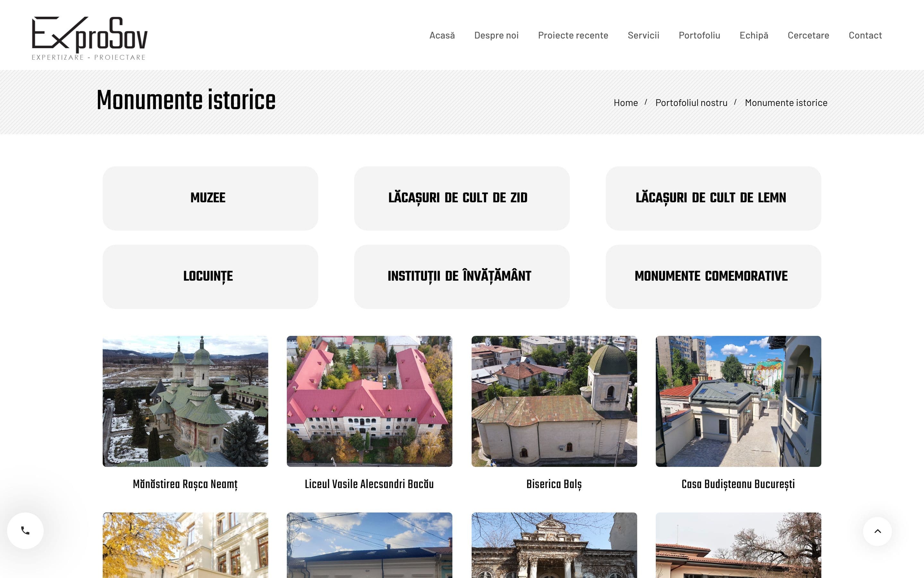Open the Cercetare menu item
Image resolution: width=924 pixels, height=578 pixels.
pos(808,35)
